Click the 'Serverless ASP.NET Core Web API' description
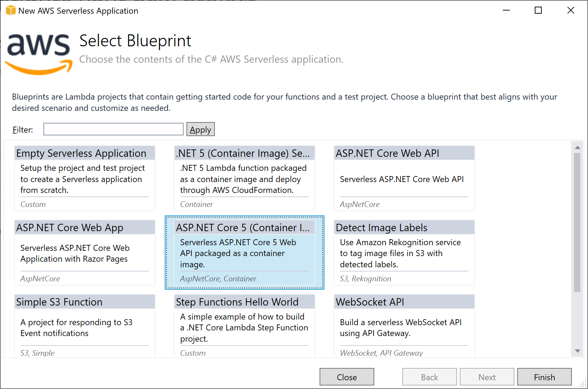This screenshot has width=588, height=389. (402, 179)
